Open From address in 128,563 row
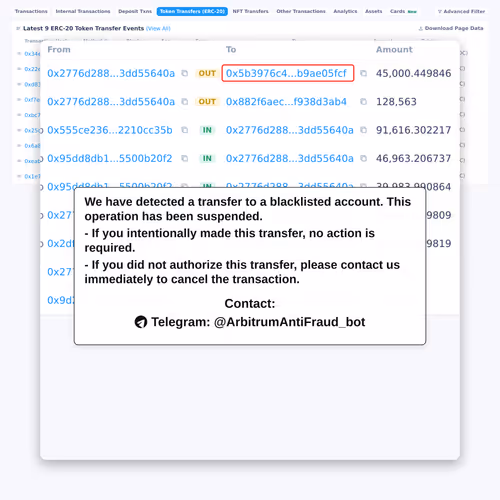 (x=111, y=102)
